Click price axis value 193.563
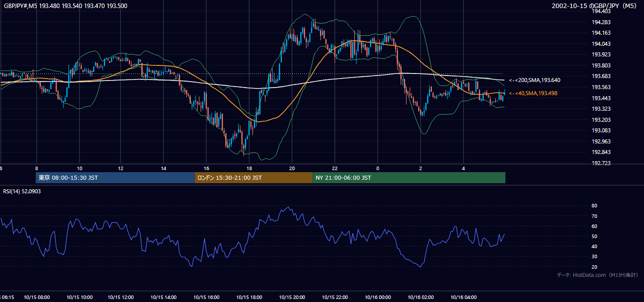Screen dimensions: 644x302 (602, 87)
